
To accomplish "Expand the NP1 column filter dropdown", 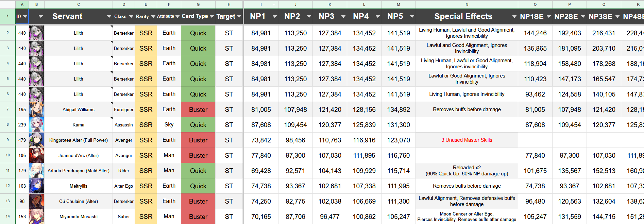I will 275,16.
